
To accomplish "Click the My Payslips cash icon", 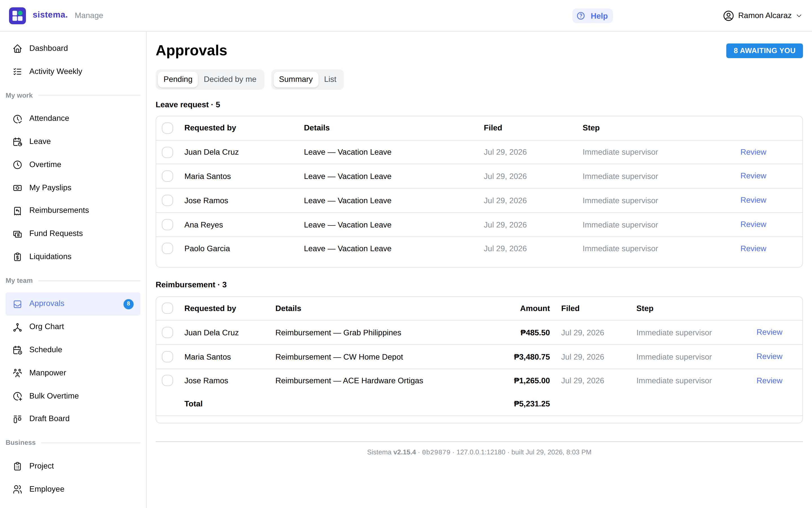I will 17,188.
